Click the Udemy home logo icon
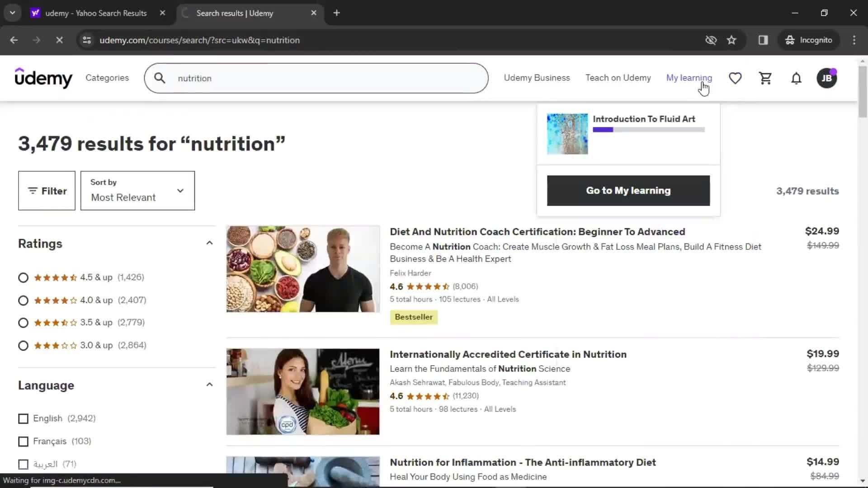The height and width of the screenshot is (488, 868). 43,78
